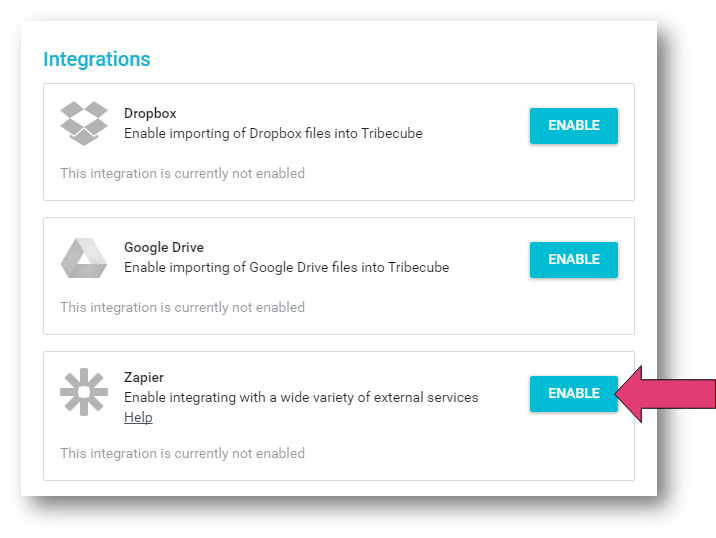Select the Dropbox title text
716x538 pixels.
(150, 113)
